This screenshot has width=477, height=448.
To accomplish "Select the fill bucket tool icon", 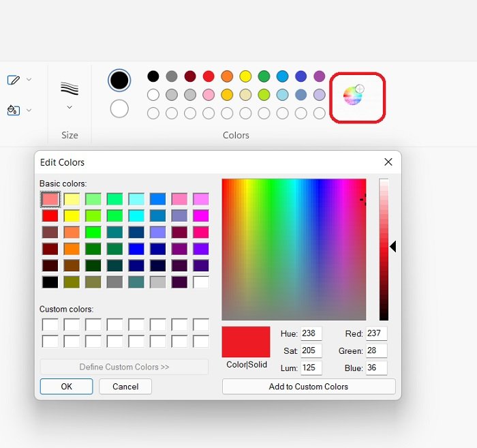I will point(14,110).
